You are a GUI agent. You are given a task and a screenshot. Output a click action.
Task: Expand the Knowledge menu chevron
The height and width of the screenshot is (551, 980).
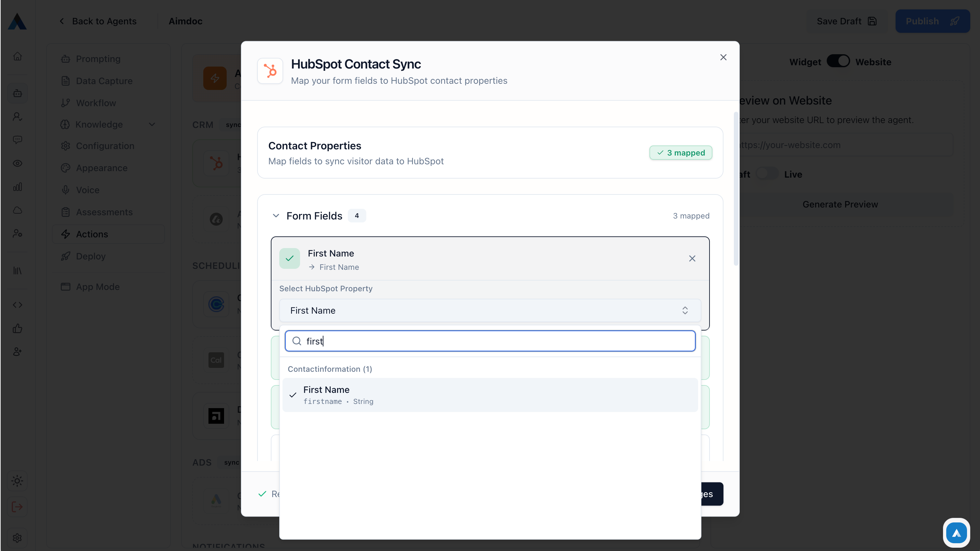[152, 124]
